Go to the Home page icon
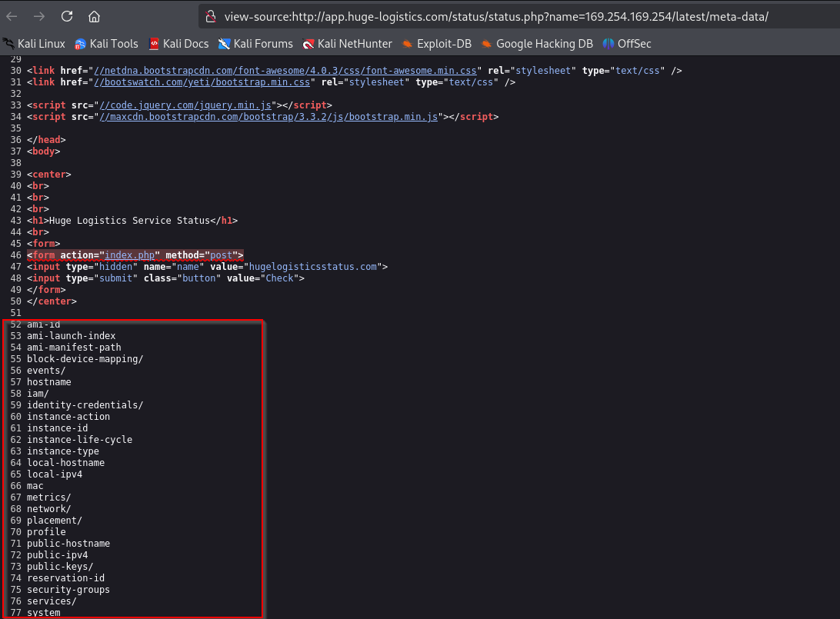 [95, 17]
